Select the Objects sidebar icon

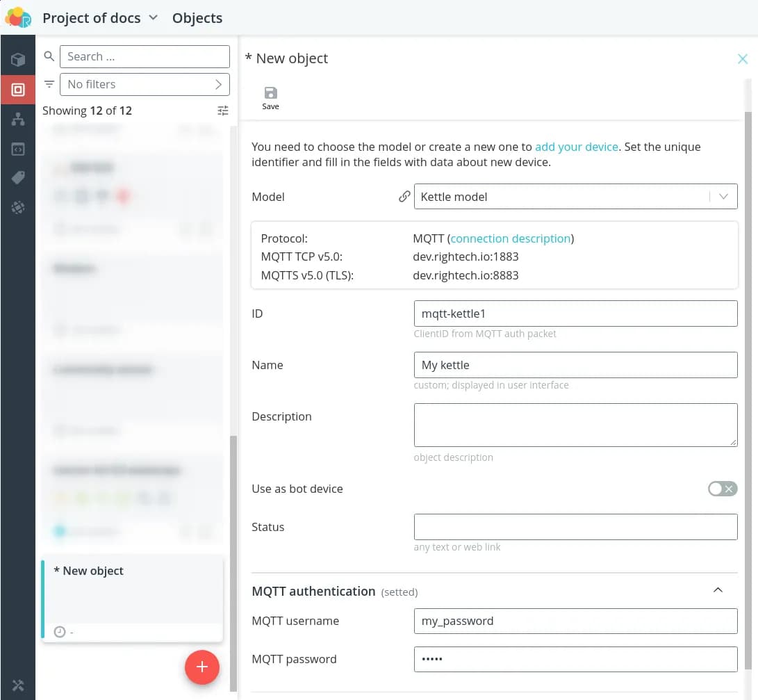coord(18,90)
